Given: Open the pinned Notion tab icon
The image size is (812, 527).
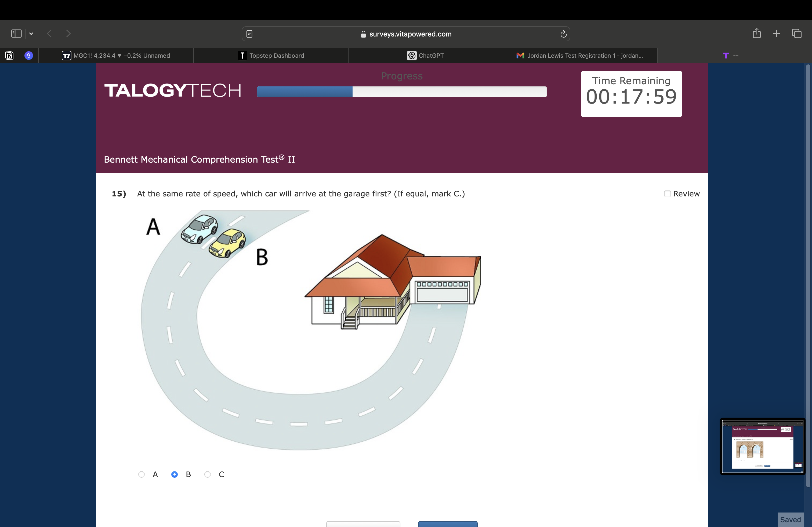Looking at the screenshot, I should point(9,56).
